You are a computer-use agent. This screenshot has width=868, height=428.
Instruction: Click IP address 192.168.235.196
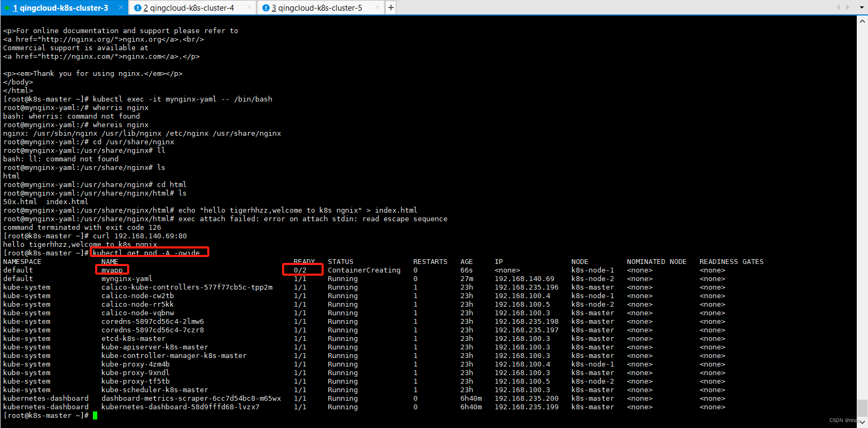[x=527, y=287]
